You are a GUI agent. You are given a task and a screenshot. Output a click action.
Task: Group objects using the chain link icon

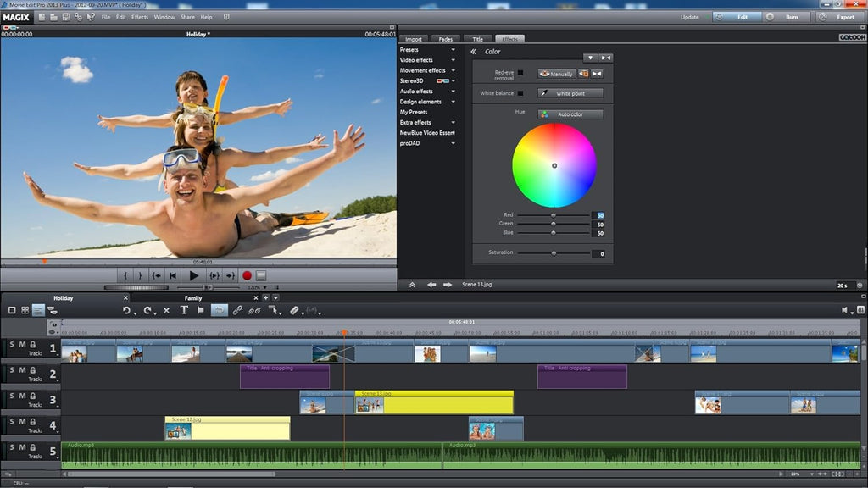coord(237,310)
